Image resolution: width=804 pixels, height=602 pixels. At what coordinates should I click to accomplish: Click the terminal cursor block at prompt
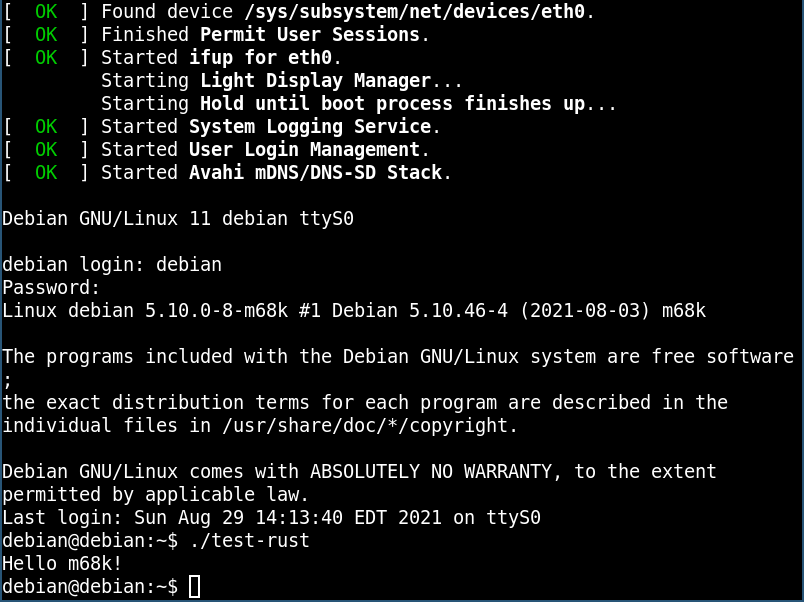(x=194, y=586)
